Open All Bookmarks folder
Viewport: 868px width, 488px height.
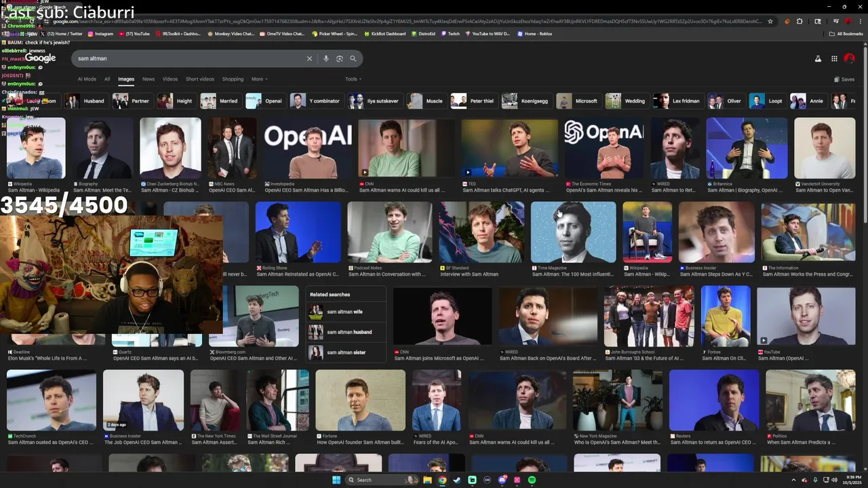pyautogui.click(x=846, y=33)
